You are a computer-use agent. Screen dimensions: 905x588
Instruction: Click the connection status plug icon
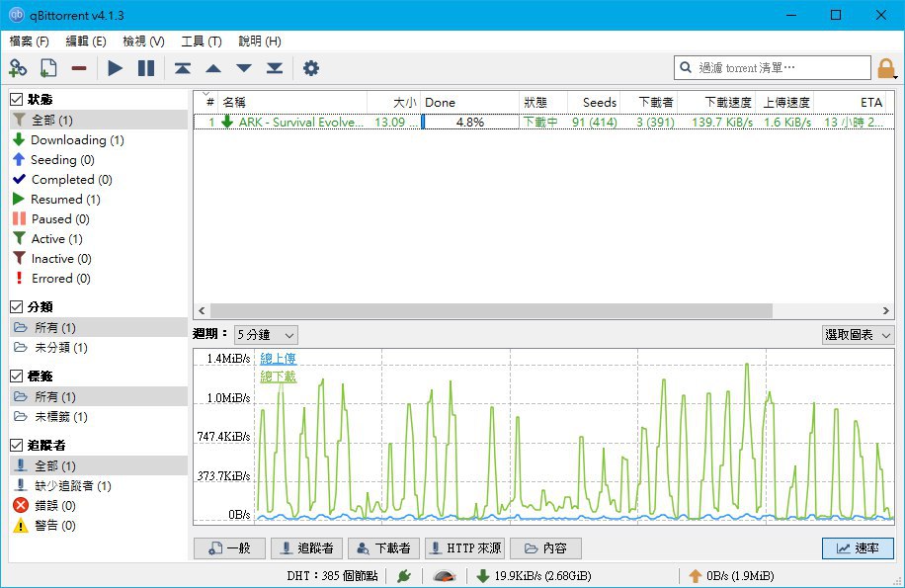pos(404,575)
